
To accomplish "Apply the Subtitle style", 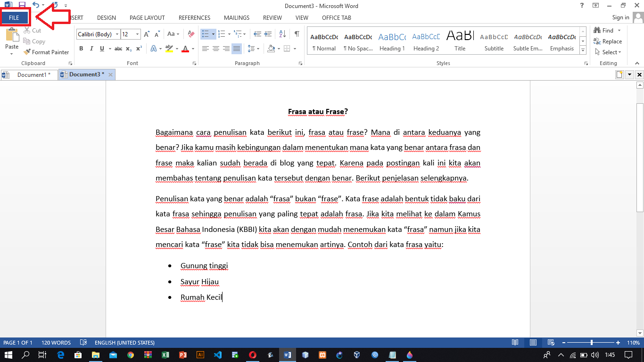I will click(x=494, y=41).
